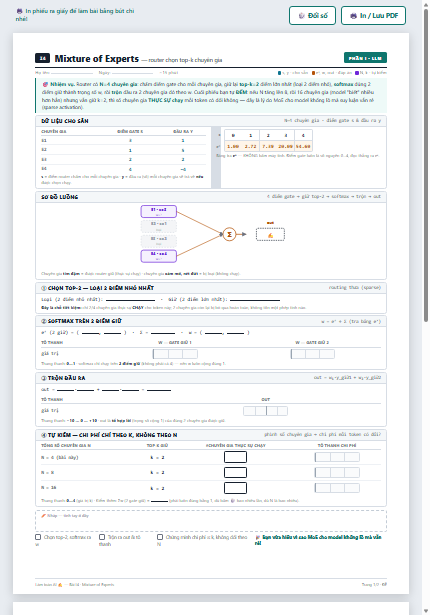
Task: Click the In / Lưu PDF button
Action: (373, 16)
